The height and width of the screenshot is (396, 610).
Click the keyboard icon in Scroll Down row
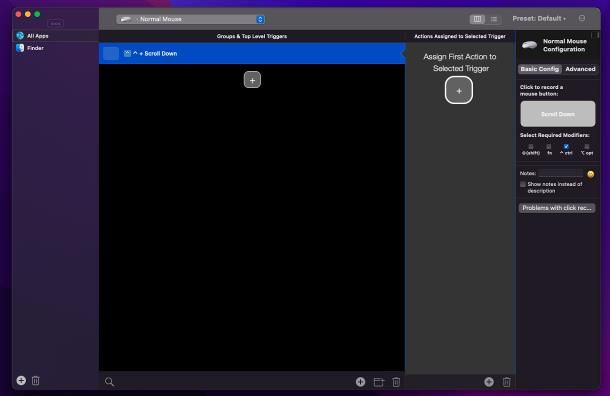(127, 53)
